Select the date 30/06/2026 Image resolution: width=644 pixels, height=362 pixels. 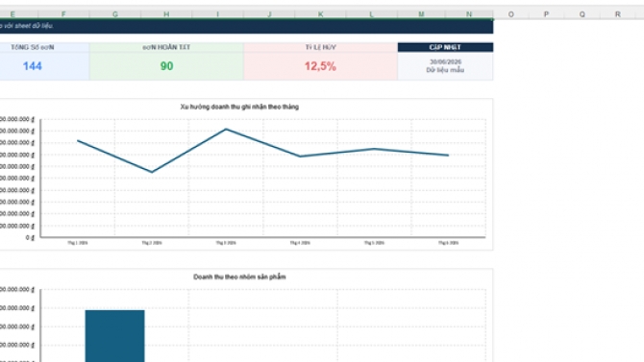445,62
